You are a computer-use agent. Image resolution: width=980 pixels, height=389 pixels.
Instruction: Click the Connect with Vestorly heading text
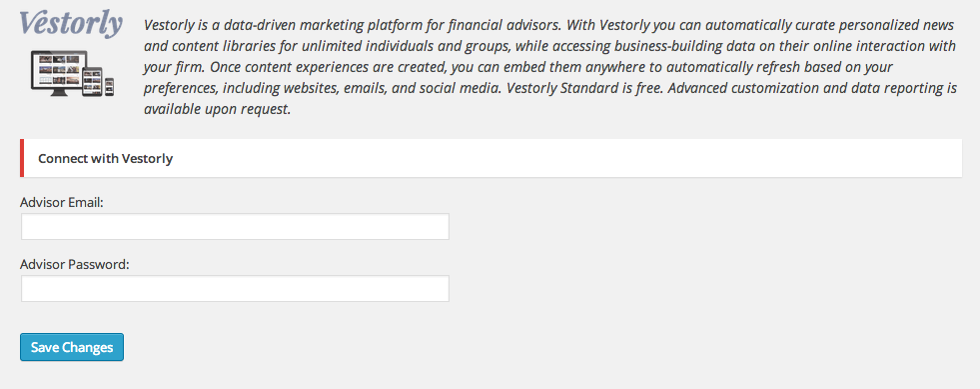point(105,158)
